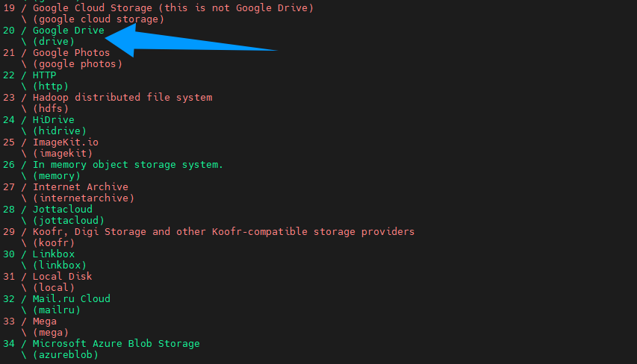Select the Jottacloud option
637x364 pixels.
(x=63, y=210)
